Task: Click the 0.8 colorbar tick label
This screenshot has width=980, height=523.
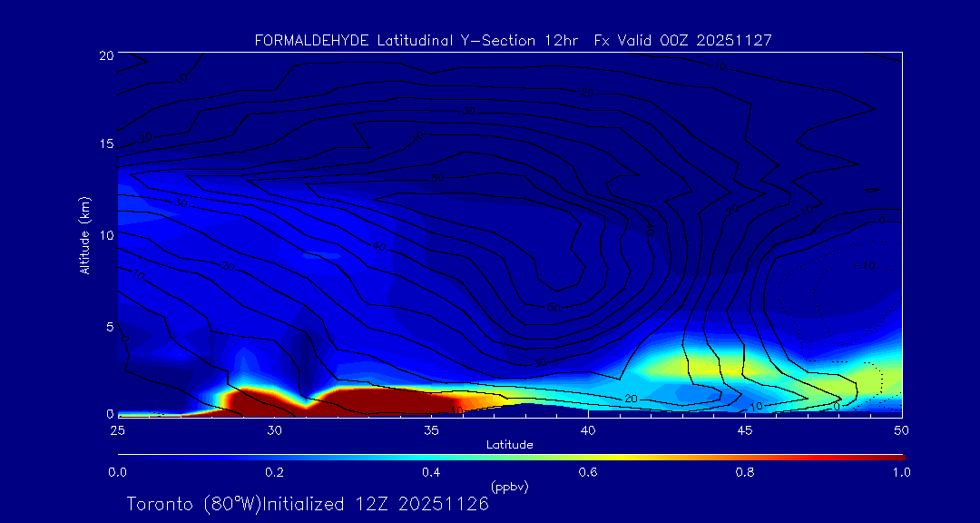Action: 745,472
